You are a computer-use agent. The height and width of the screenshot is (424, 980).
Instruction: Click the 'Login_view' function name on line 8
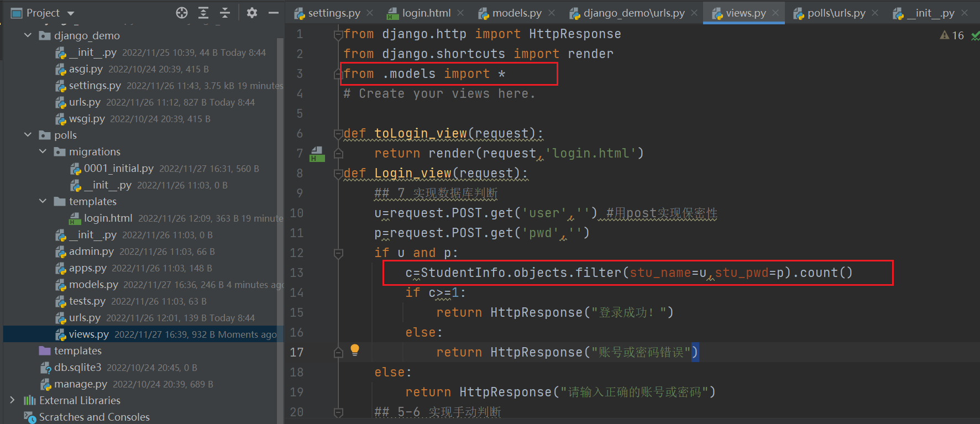point(413,174)
